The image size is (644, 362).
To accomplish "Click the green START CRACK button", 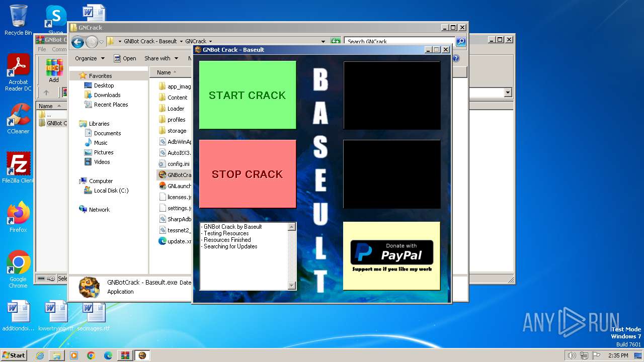I will point(248,95).
